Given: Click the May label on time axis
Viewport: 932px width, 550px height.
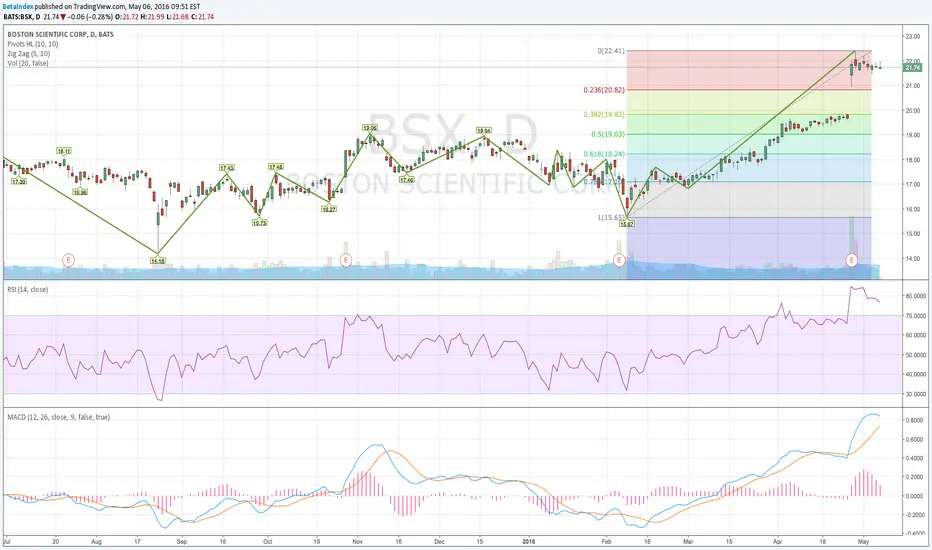Looking at the screenshot, I should coord(864,542).
